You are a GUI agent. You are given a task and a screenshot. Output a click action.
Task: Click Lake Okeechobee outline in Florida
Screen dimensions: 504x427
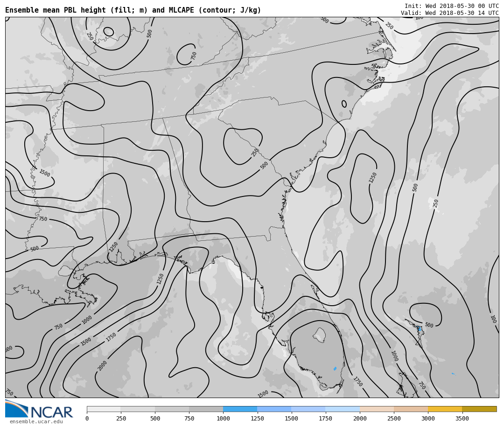[319, 335]
